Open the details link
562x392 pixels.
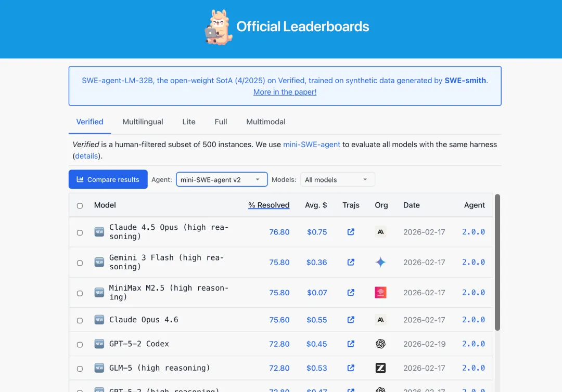tap(86, 156)
